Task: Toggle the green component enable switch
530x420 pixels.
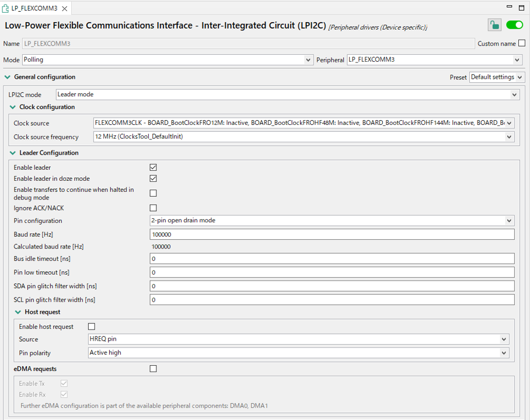Action: coord(514,25)
